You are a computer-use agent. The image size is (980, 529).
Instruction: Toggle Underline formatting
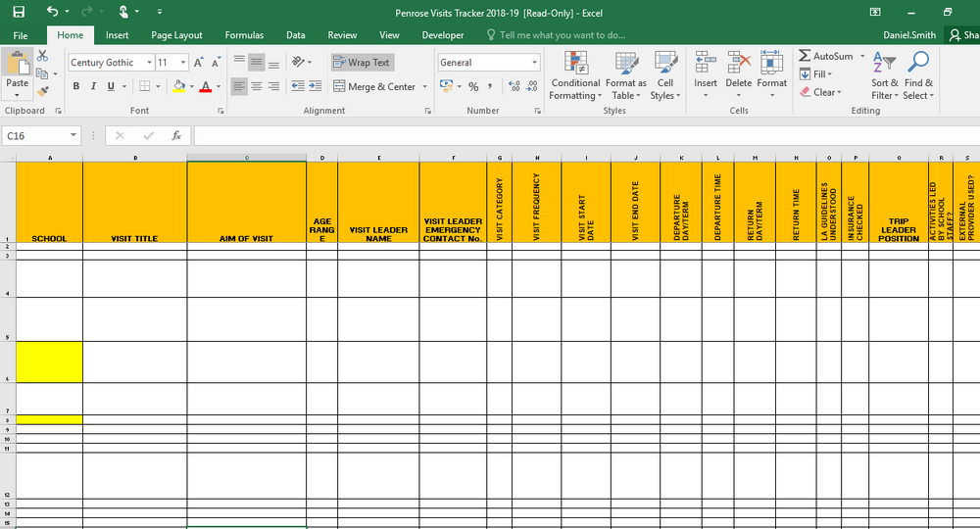coord(111,86)
